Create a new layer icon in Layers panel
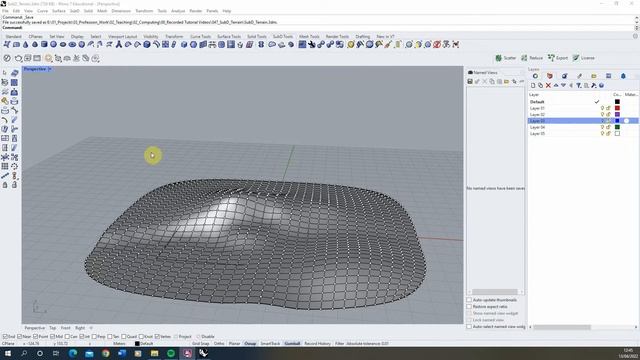Image resolution: width=640 pixels, height=360 pixels. 533,85
